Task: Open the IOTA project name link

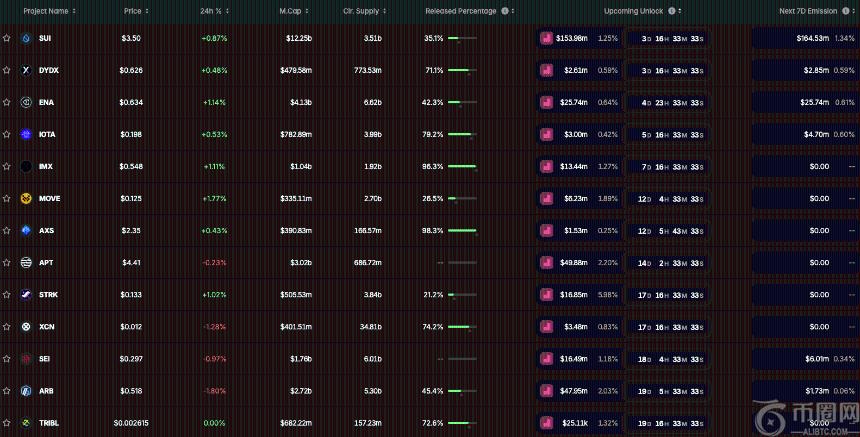Action: tap(47, 134)
